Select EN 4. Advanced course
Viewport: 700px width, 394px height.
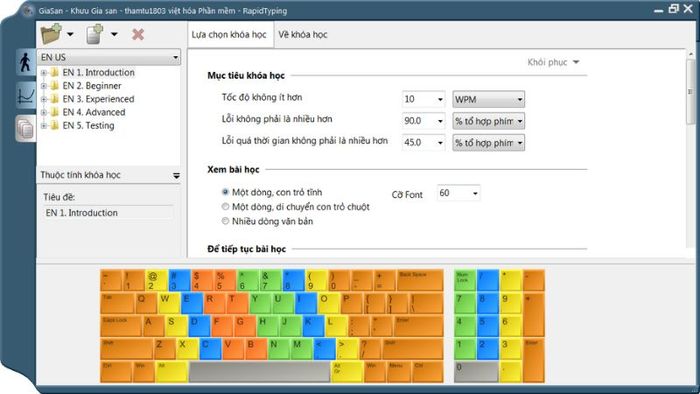pos(94,112)
